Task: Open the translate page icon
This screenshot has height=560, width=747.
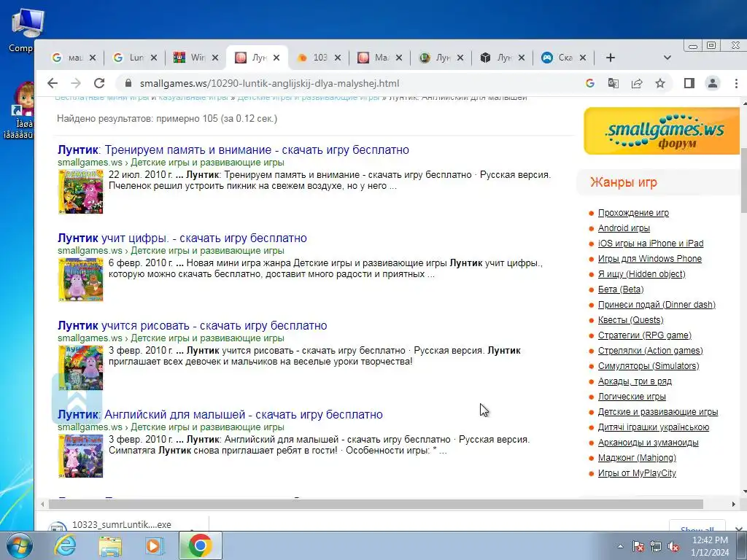Action: pyautogui.click(x=613, y=83)
